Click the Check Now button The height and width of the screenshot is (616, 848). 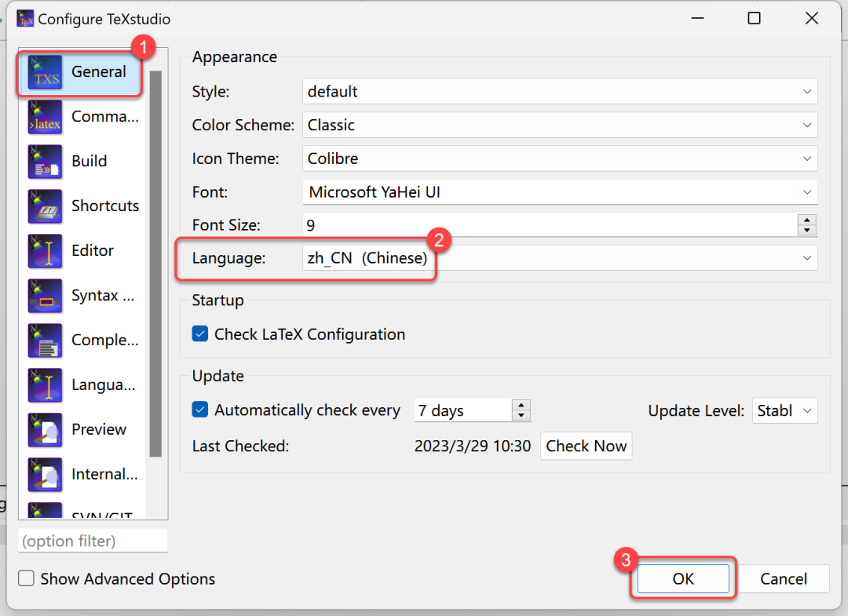[586, 447]
